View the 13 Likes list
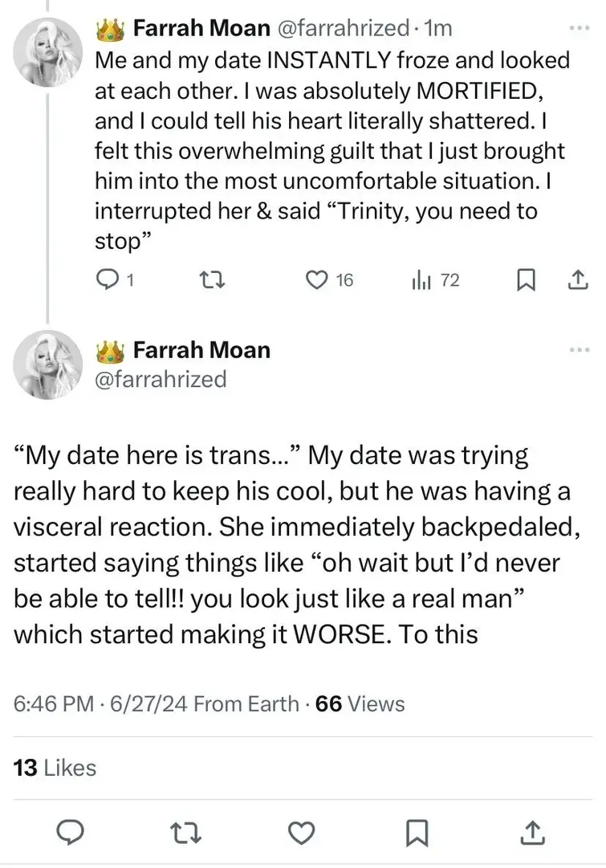The height and width of the screenshot is (868, 606). pos(55,768)
